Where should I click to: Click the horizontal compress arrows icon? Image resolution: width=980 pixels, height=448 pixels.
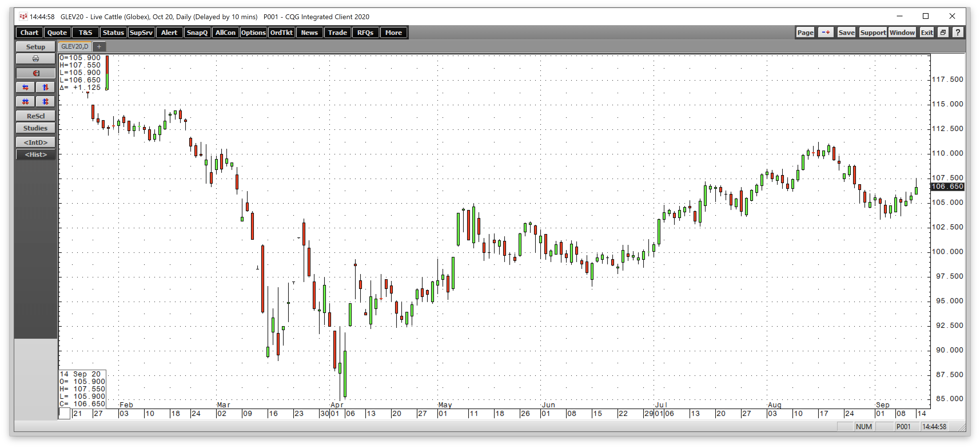(25, 102)
